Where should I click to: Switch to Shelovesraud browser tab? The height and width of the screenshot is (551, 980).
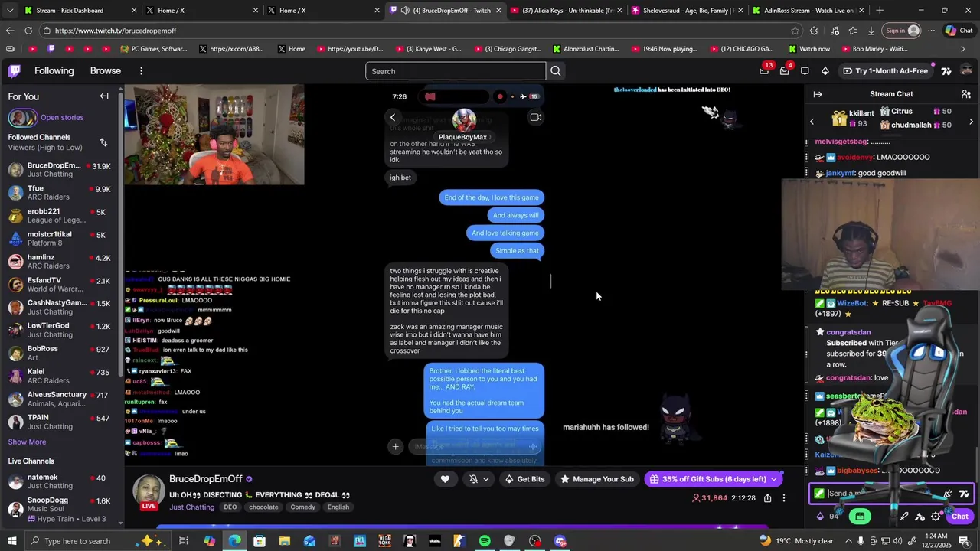(688, 11)
